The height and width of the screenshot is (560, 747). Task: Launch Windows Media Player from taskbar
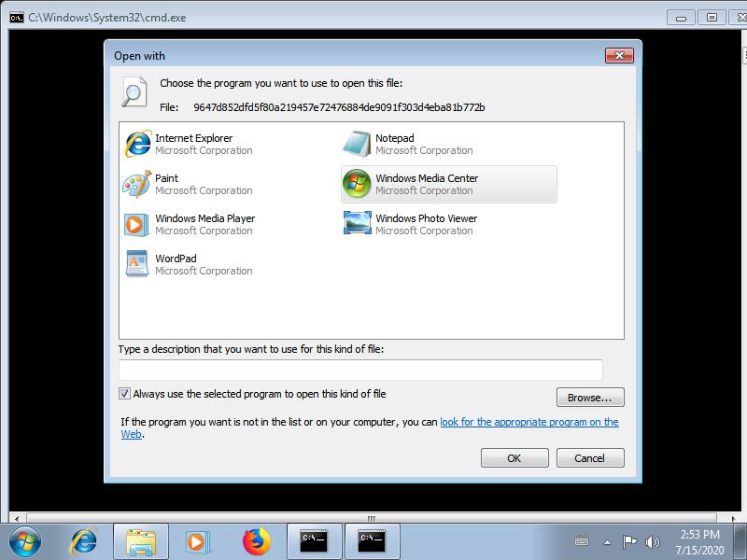(196, 542)
